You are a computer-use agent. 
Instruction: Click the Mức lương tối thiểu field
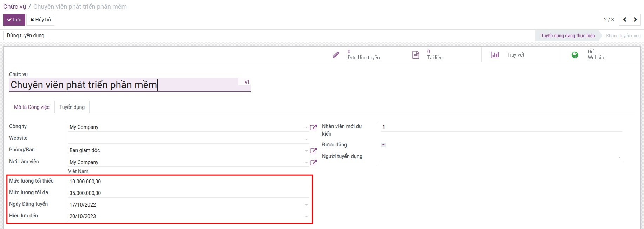[188, 182]
